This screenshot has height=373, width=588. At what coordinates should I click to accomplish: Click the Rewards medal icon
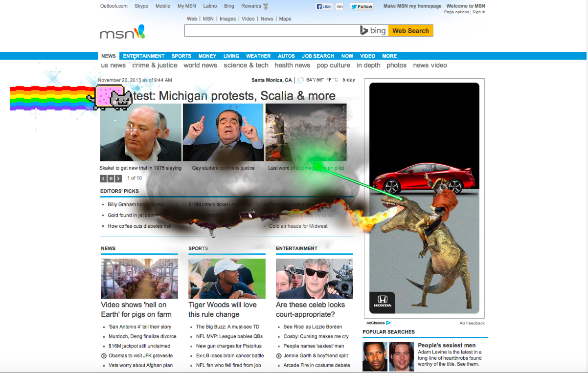[x=266, y=6]
